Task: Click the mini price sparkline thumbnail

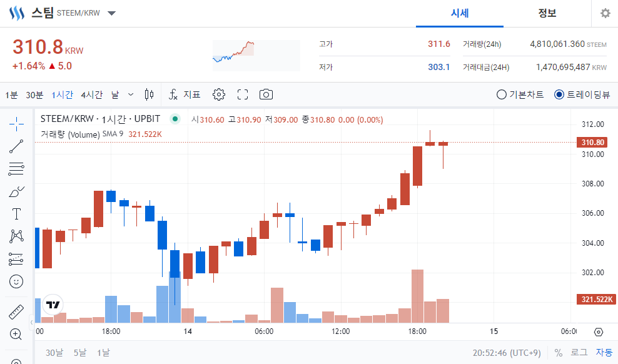Action: (256, 56)
